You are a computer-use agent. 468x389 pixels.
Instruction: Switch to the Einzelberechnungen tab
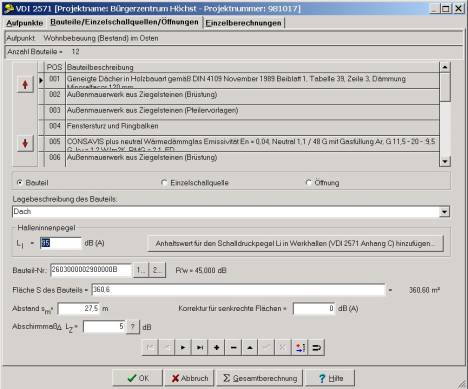(243, 23)
